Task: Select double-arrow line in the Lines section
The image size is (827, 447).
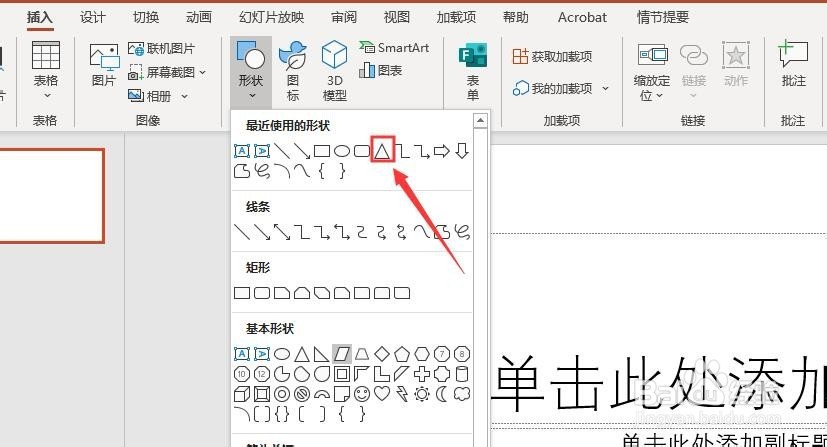Action: click(282, 232)
